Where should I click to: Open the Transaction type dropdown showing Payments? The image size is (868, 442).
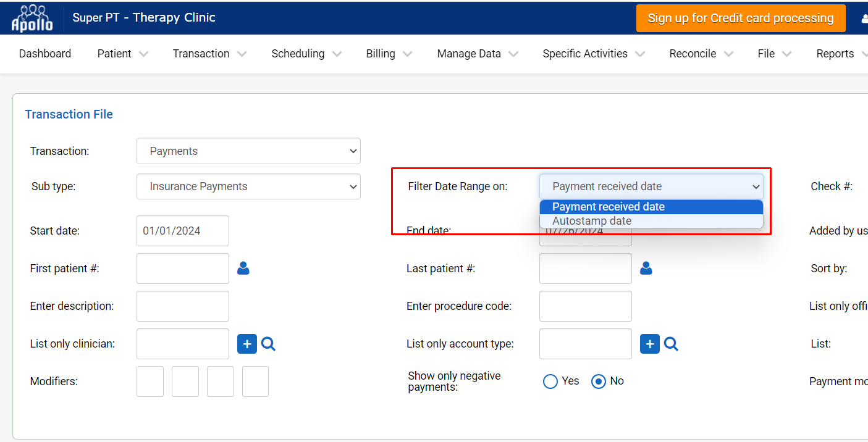point(248,151)
